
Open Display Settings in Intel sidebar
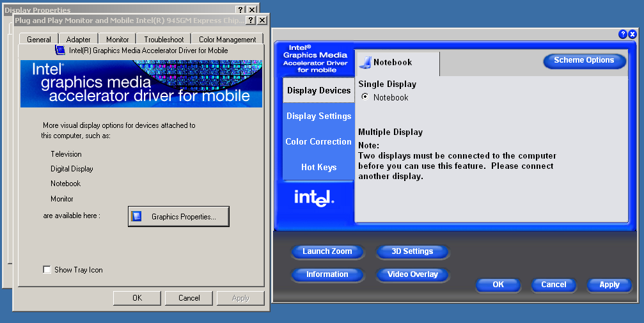click(x=318, y=116)
